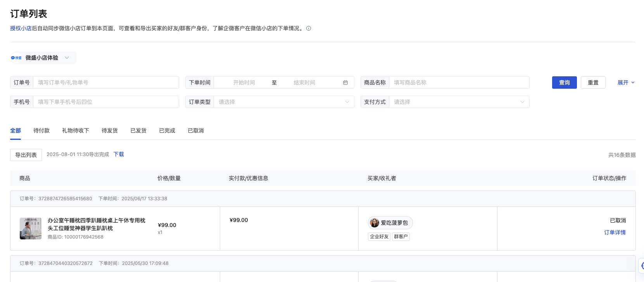This screenshot has height=282, width=644.
Task: Click buyer name 爱吃菠萝包
Action: (394, 223)
